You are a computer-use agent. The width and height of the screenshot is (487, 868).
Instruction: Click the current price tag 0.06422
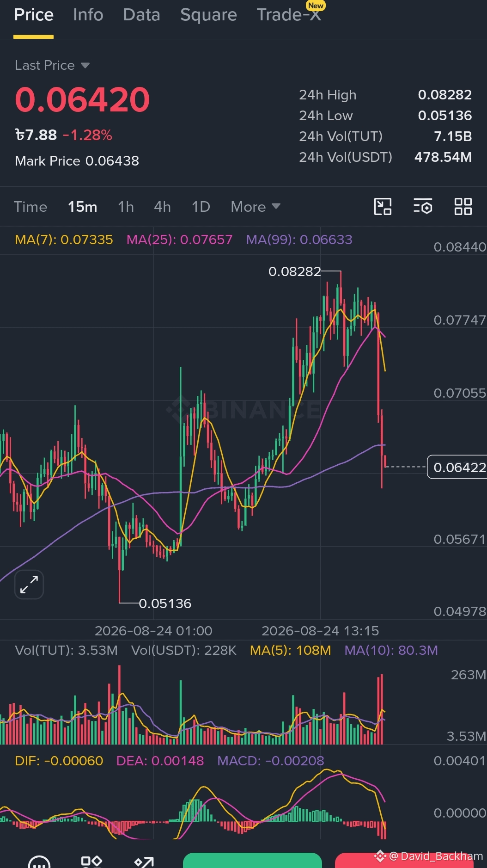tap(457, 467)
